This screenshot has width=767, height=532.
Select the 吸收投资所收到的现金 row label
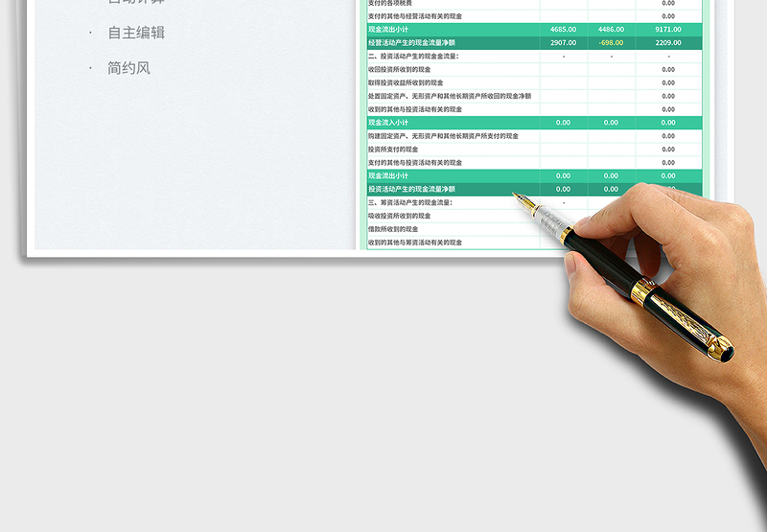pos(399,216)
